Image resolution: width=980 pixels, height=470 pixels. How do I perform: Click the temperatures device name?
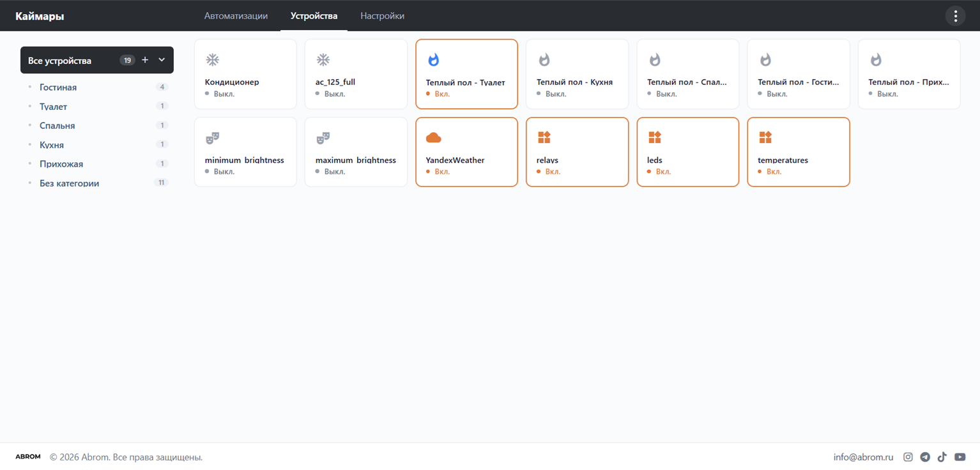pos(783,160)
